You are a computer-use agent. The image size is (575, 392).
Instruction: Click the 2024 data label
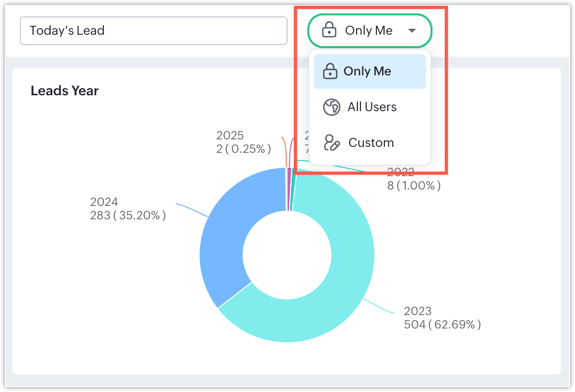point(128,208)
